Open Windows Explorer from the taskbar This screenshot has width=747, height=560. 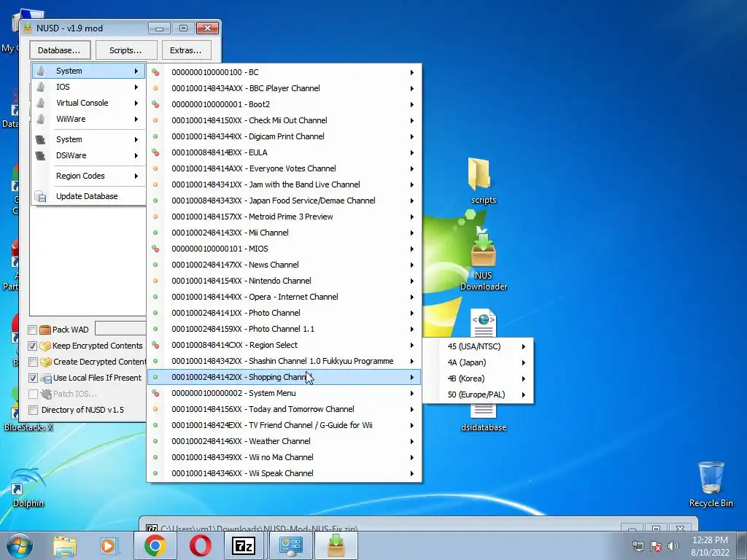pyautogui.click(x=65, y=545)
